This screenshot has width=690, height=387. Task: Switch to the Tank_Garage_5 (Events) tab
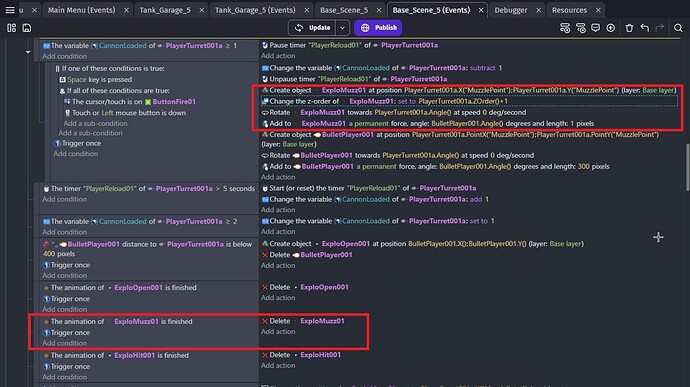pyautogui.click(x=255, y=10)
